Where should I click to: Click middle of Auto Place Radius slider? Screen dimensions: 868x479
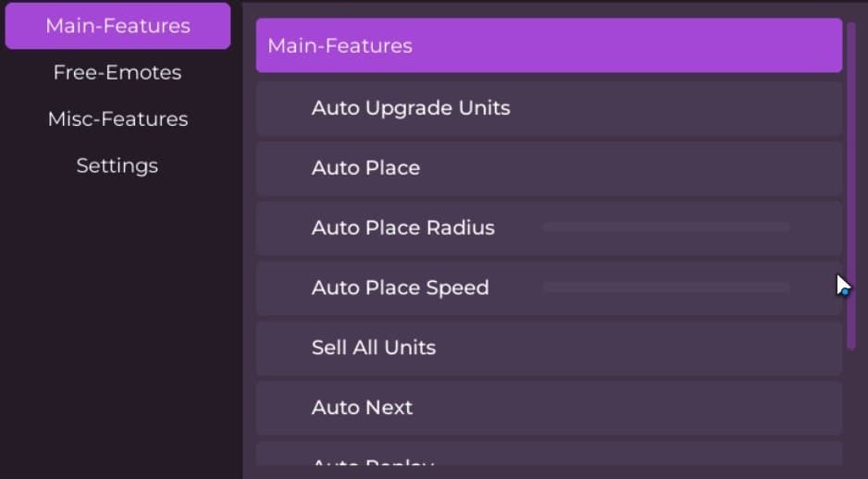[666, 227]
